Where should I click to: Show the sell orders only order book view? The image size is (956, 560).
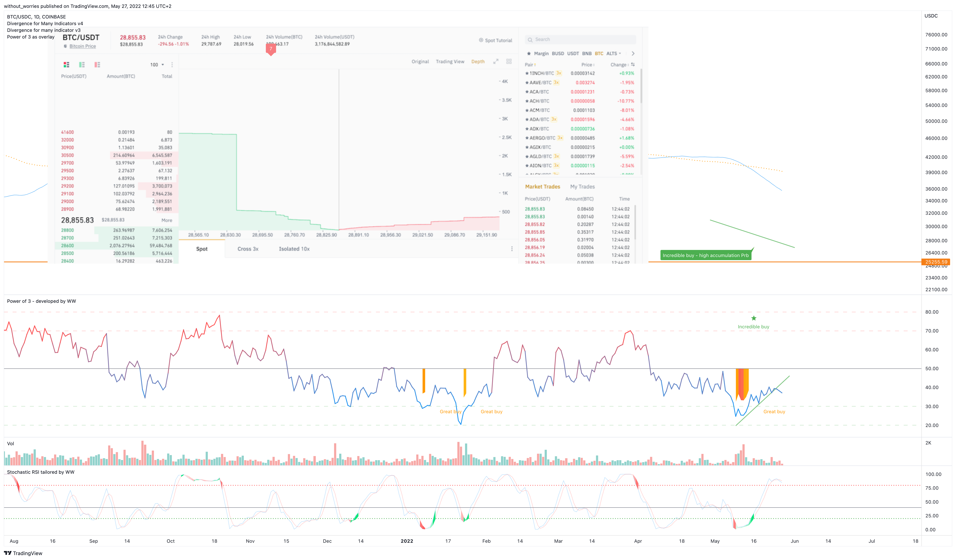click(97, 64)
